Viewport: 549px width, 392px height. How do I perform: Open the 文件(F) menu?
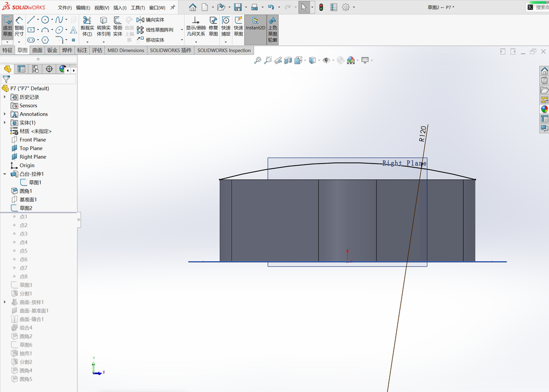pos(65,8)
